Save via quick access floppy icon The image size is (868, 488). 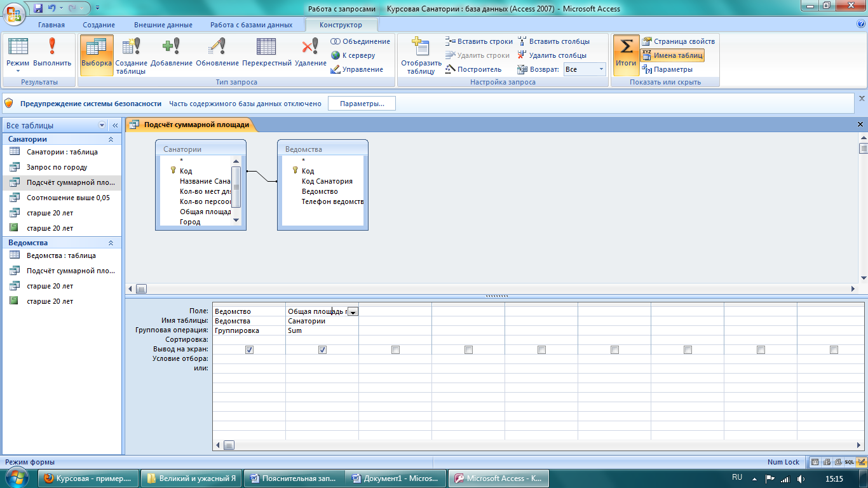point(39,9)
